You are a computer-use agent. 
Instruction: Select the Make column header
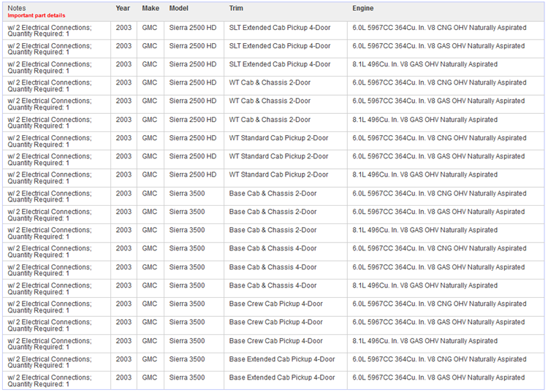tap(151, 8)
